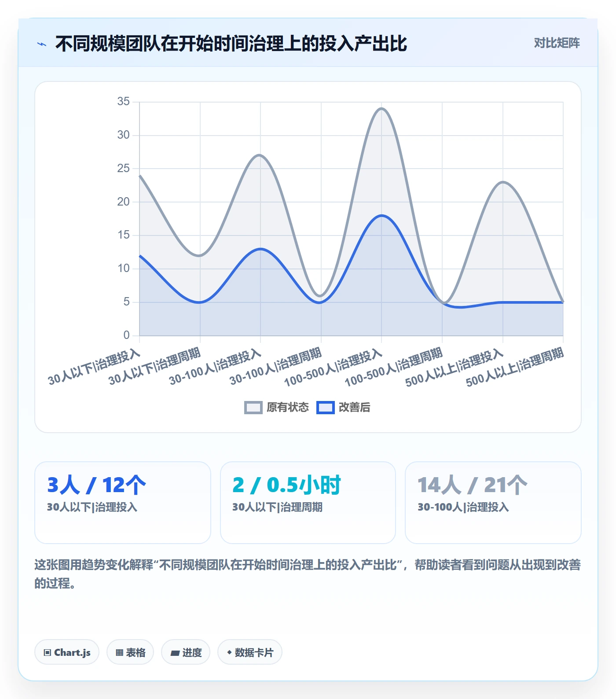Toggle the 改善后 legend swatch

click(x=326, y=408)
